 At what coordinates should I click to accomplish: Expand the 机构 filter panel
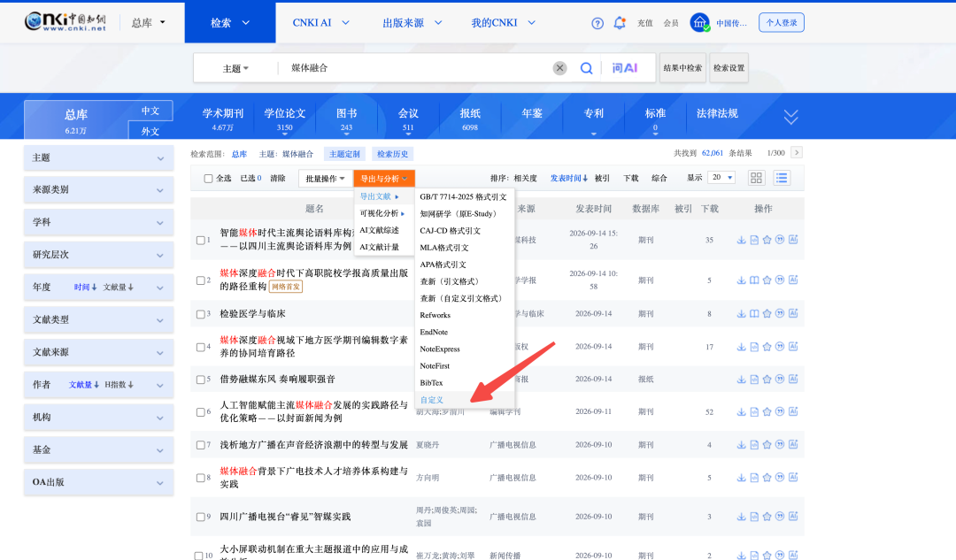pos(99,418)
